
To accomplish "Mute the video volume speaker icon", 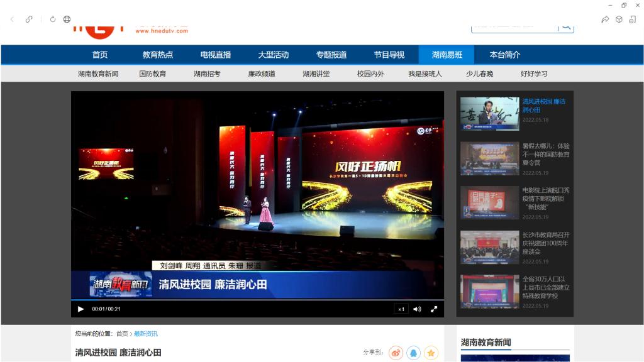I will pos(417,309).
